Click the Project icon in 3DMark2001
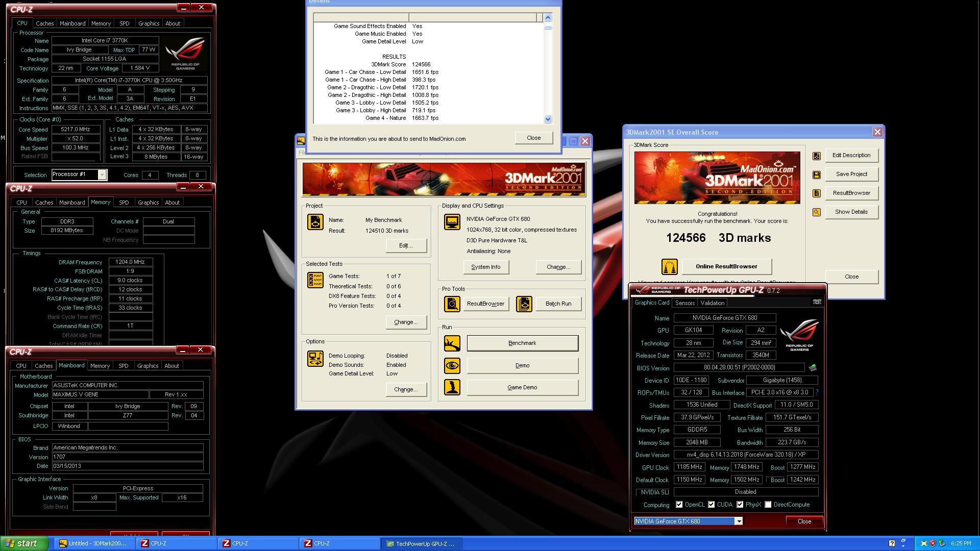980x551 pixels. tap(315, 222)
